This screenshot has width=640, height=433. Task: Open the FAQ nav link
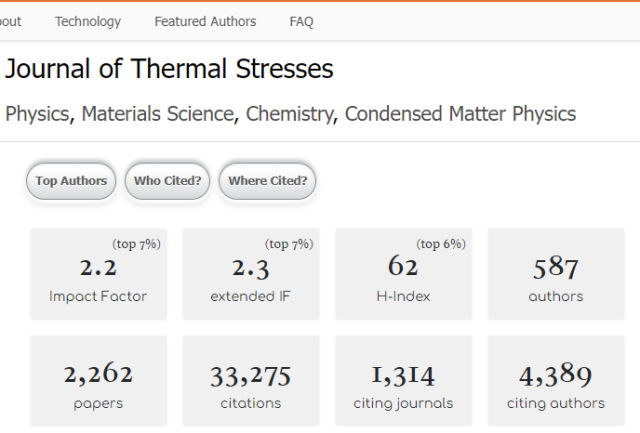[x=301, y=22]
